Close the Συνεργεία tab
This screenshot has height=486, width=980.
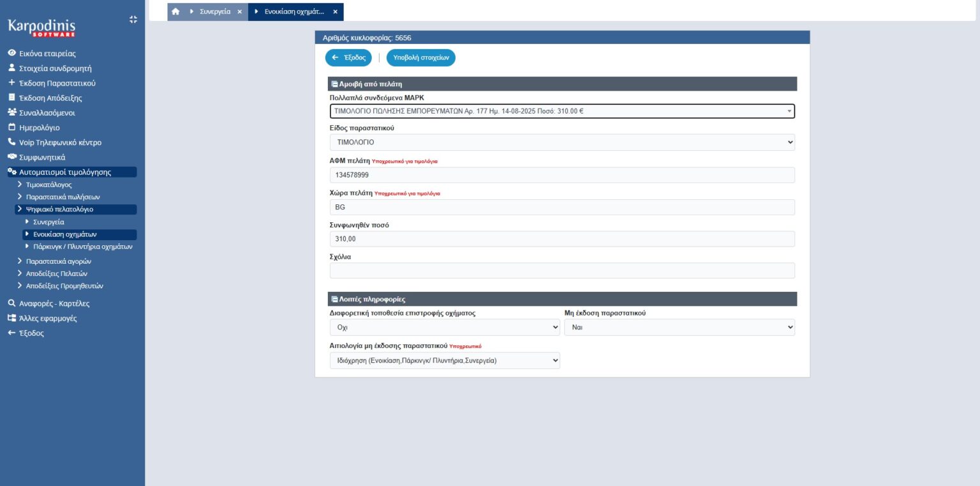click(239, 11)
